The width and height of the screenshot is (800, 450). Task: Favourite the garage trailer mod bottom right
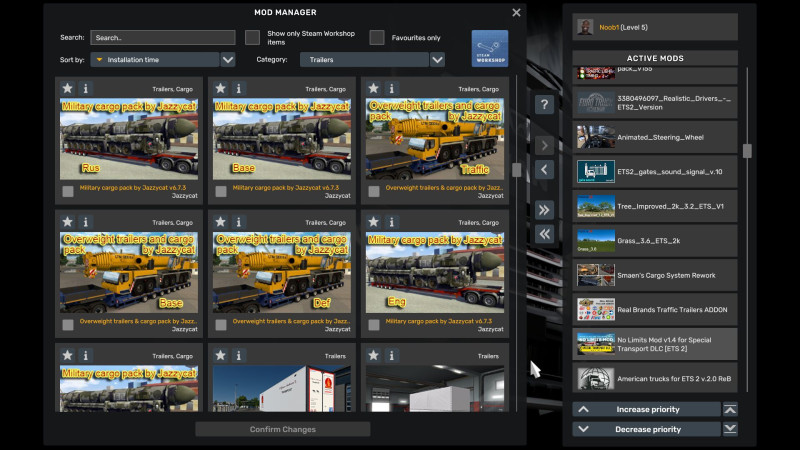(x=373, y=355)
